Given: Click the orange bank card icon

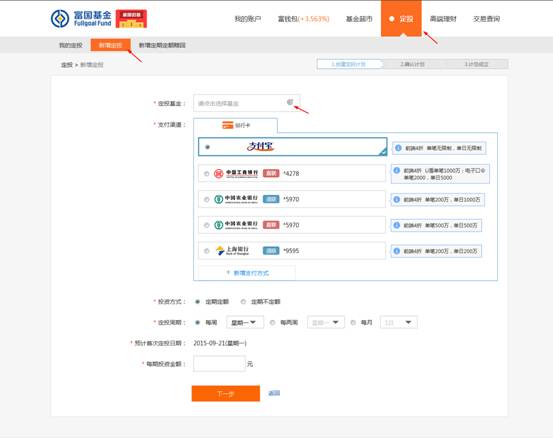Looking at the screenshot, I should click(x=227, y=125).
